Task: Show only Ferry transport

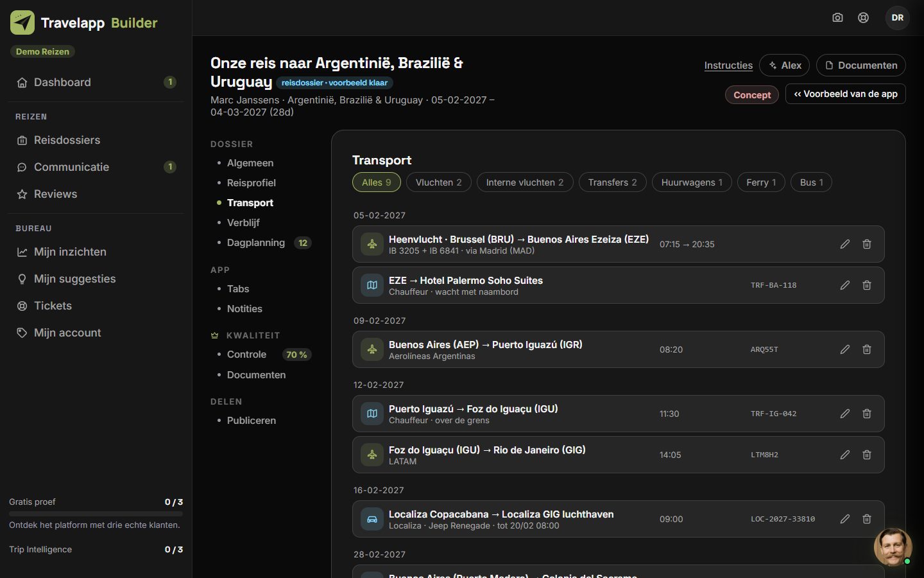Action: 761,182
